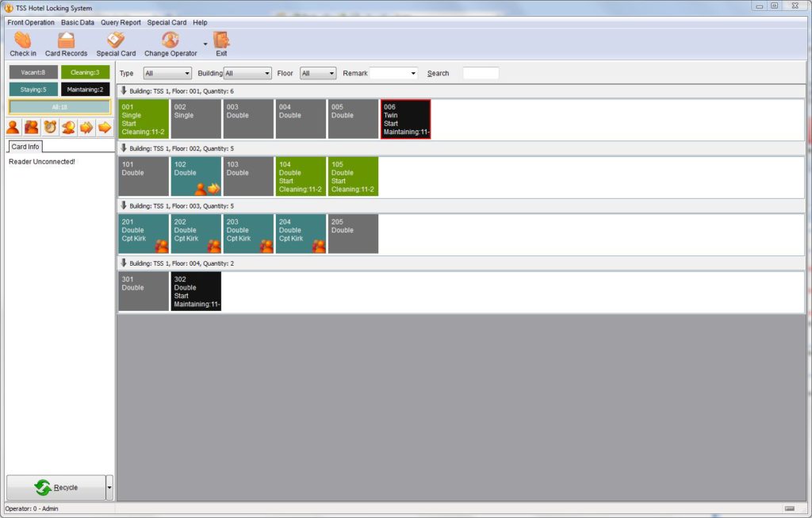Click the Change Operator icon
The height and width of the screenshot is (518, 812).
pos(170,40)
